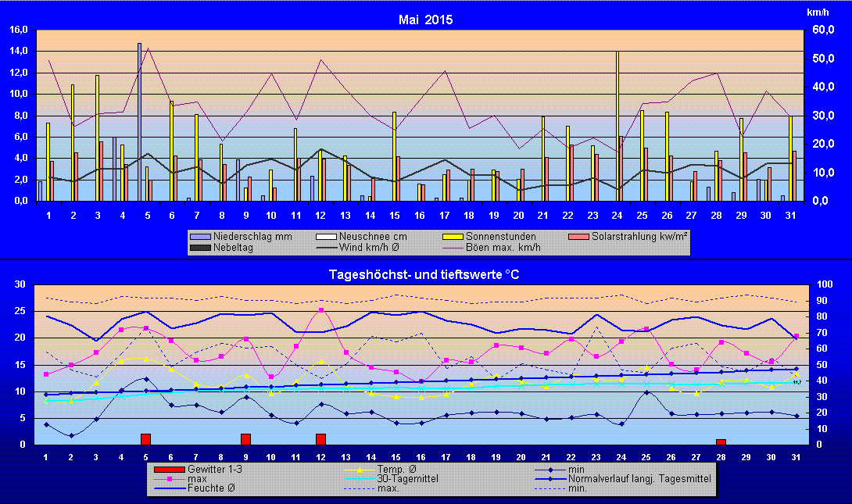Click the small red thunderstorm bar on day 28
The image size is (852, 504).
tap(721, 441)
